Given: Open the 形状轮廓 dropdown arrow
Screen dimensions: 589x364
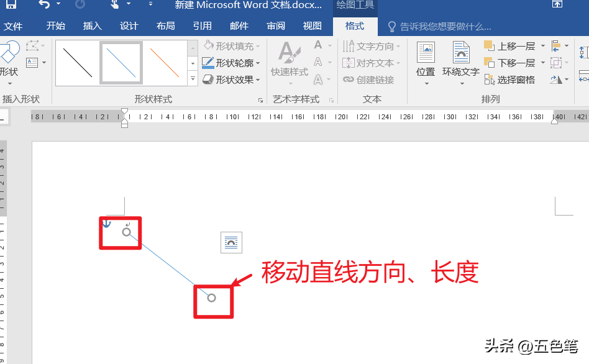Looking at the screenshot, I should pos(258,63).
